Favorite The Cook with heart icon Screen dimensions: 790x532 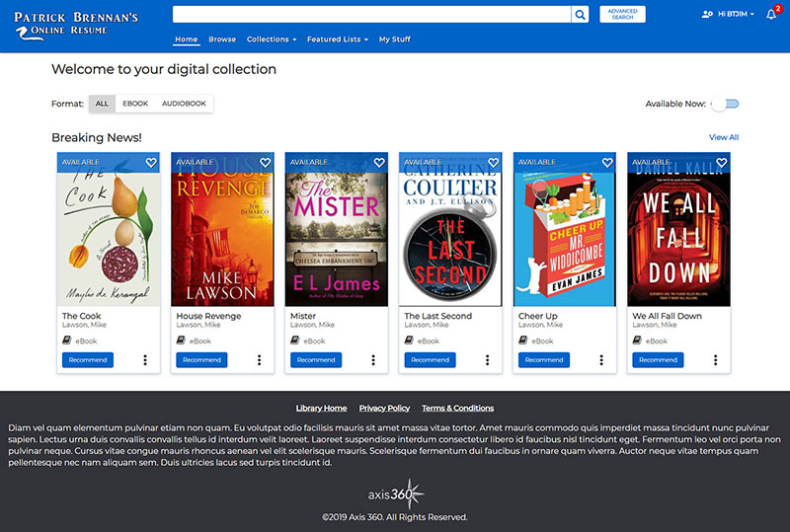[151, 163]
